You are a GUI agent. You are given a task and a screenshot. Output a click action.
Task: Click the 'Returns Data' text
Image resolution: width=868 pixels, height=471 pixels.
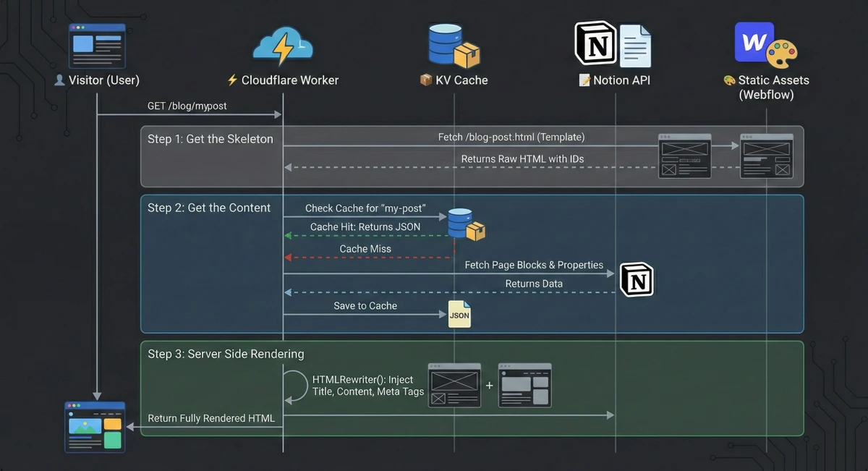point(534,284)
